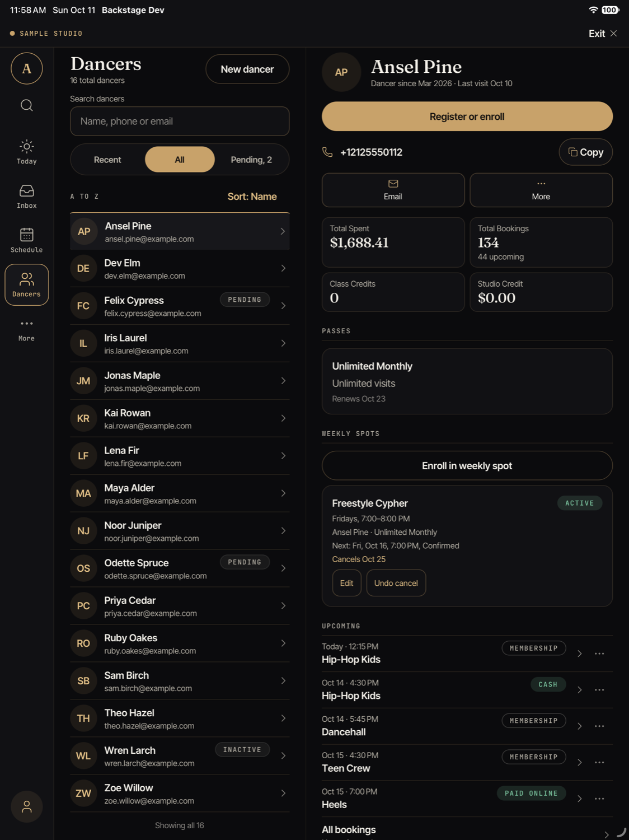Click the Exit label

(597, 34)
